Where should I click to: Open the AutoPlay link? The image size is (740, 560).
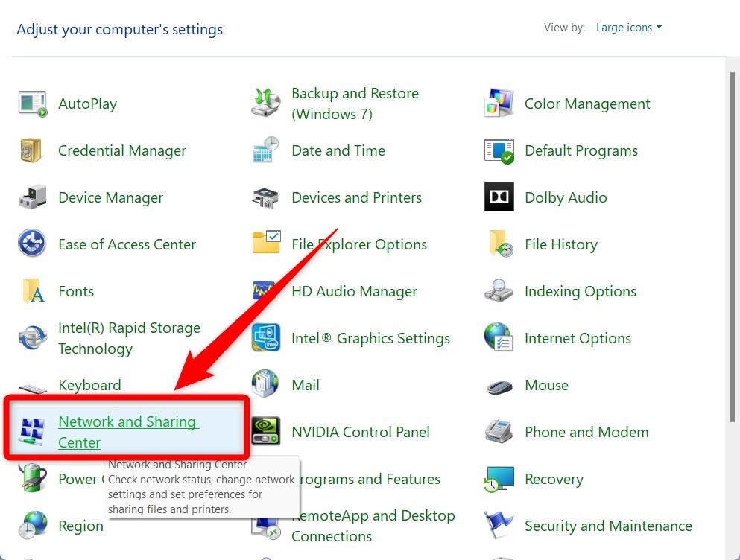pos(88,104)
